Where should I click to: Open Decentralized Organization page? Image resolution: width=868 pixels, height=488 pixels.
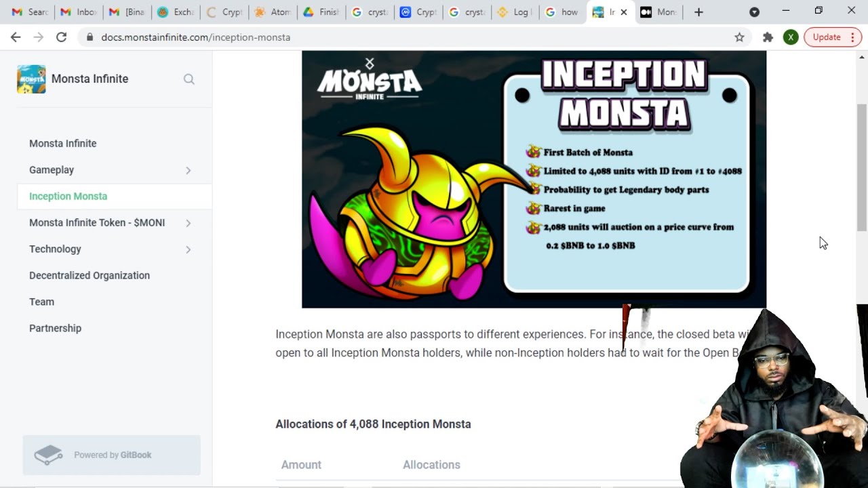[x=90, y=276]
